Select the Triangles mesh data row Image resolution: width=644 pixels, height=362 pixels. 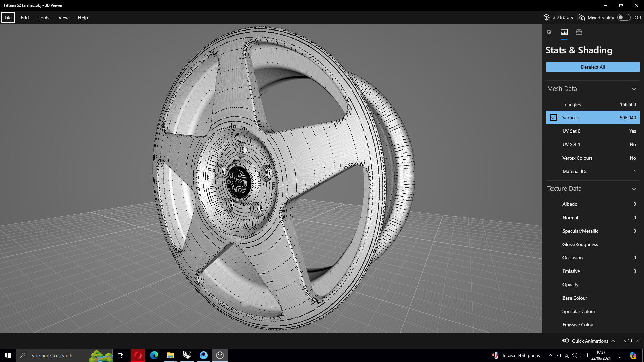point(593,104)
